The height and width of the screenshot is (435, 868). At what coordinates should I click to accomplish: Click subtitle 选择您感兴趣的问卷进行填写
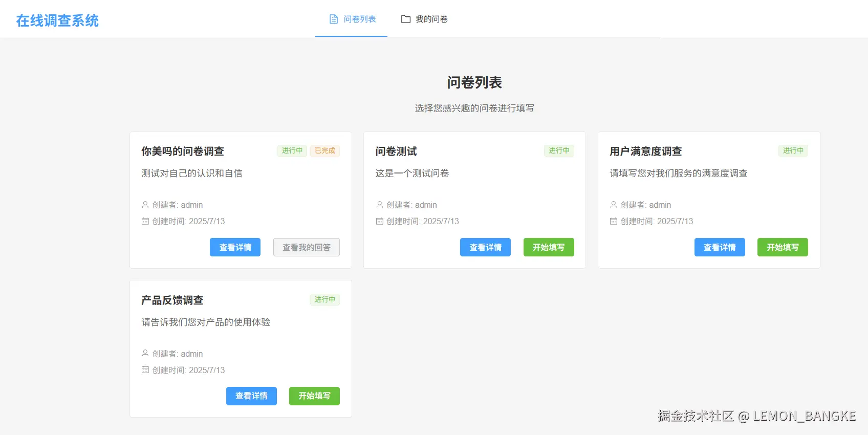click(x=474, y=108)
